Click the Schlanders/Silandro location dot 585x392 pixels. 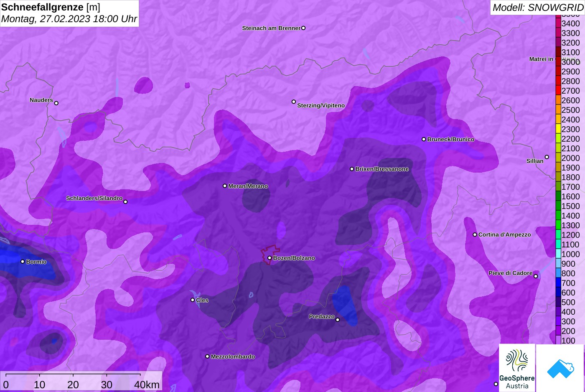125,202
